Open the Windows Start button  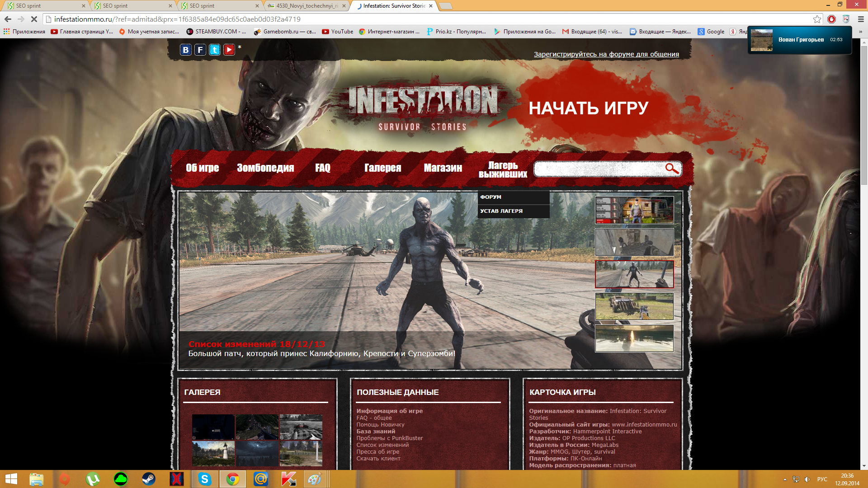click(x=11, y=479)
